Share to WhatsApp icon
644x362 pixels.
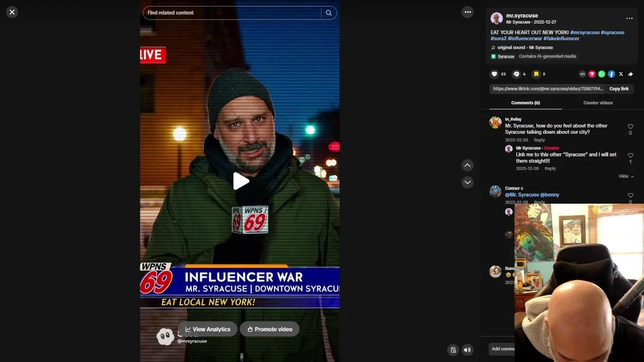[602, 74]
